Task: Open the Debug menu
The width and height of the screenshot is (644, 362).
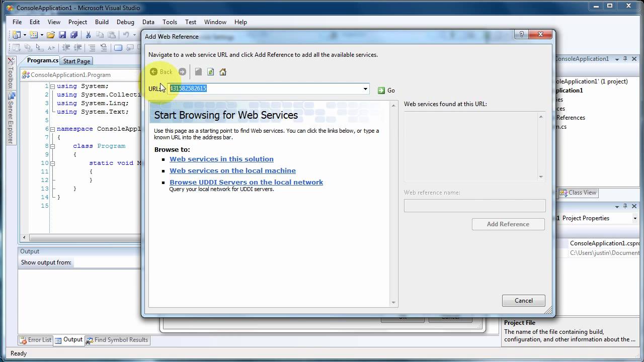Action: pyautogui.click(x=125, y=22)
